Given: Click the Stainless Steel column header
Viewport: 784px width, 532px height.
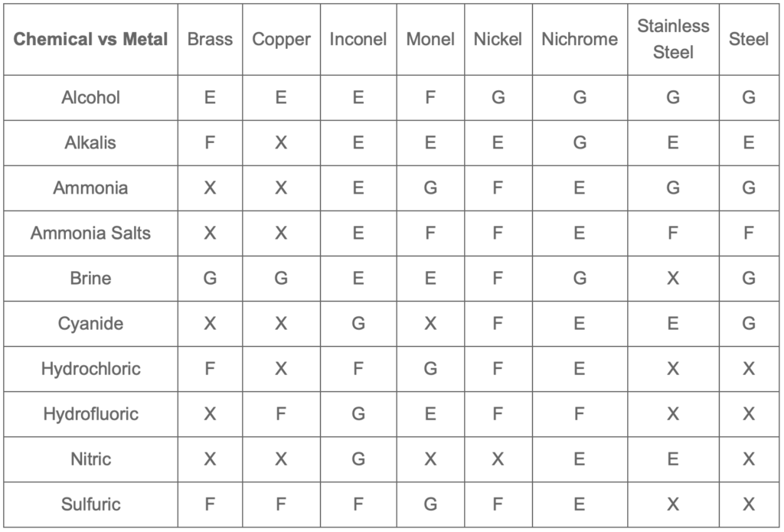Looking at the screenshot, I should tap(673, 40).
